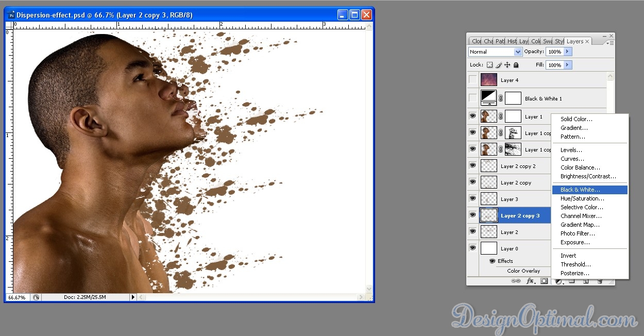Click the Photoshop icon in the document title bar

tap(11, 15)
